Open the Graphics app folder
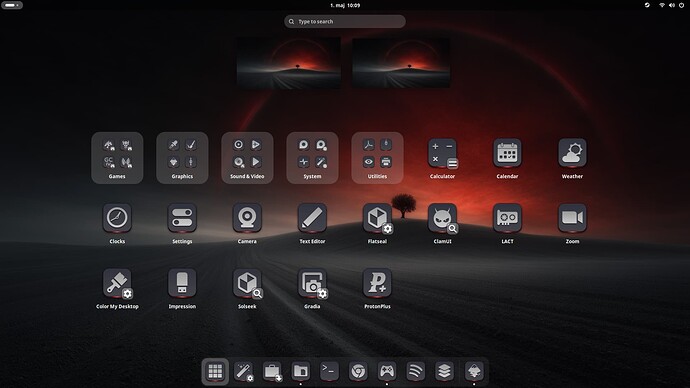The width and height of the screenshot is (690, 388). (x=182, y=157)
